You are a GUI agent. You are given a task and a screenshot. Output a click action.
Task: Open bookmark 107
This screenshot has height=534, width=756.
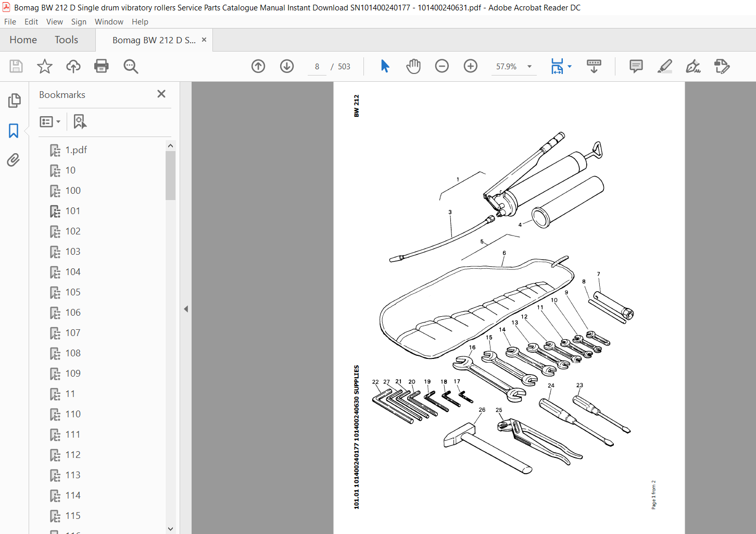[x=73, y=333]
